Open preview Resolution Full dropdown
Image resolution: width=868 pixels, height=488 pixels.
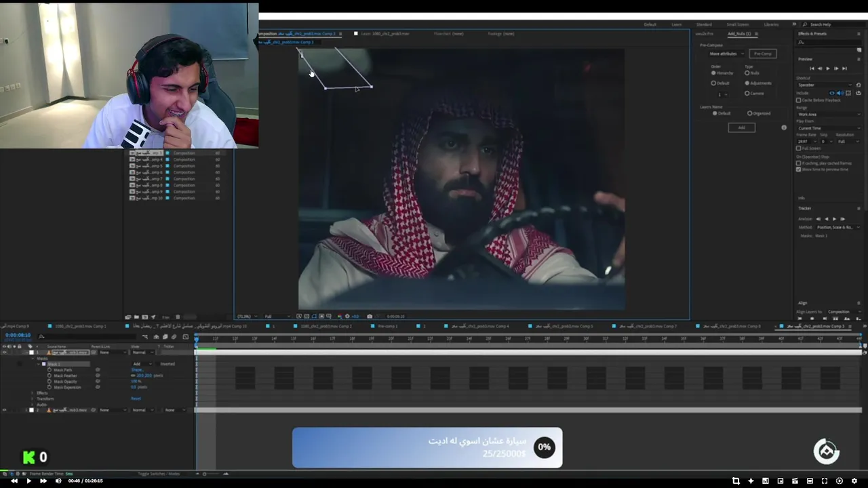[848, 142]
